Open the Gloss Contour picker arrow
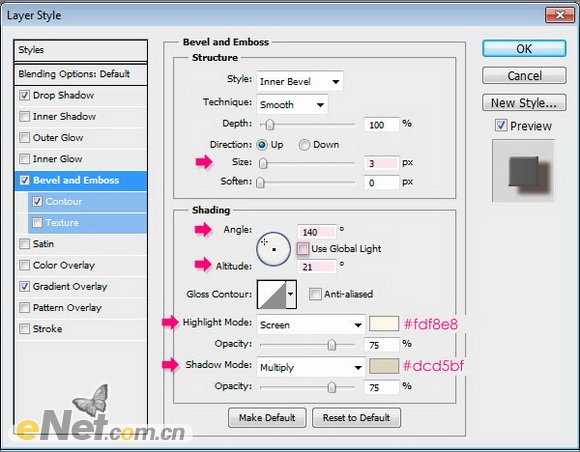Image resolution: width=580 pixels, height=452 pixels. [291, 294]
